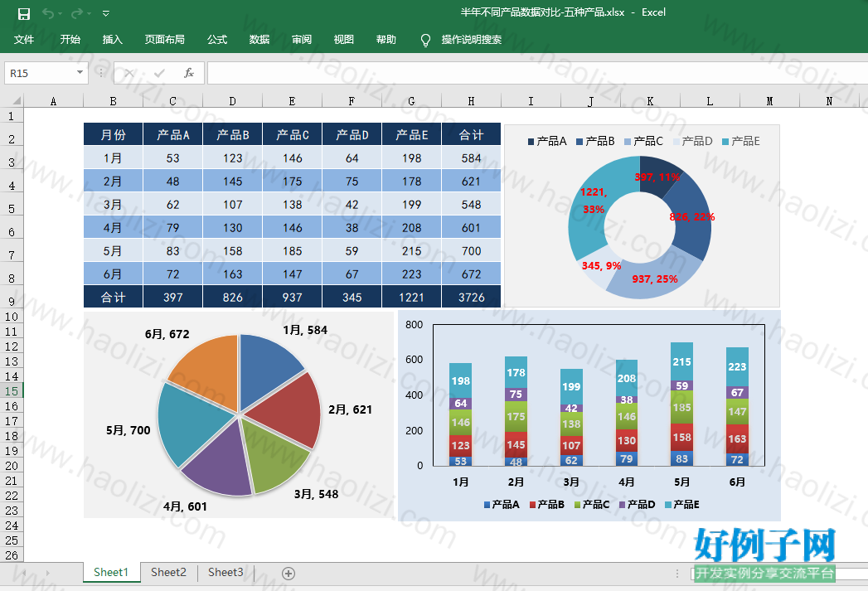Switch to the 数据 ribbon tab
The width and height of the screenshot is (868, 591).
click(x=259, y=39)
